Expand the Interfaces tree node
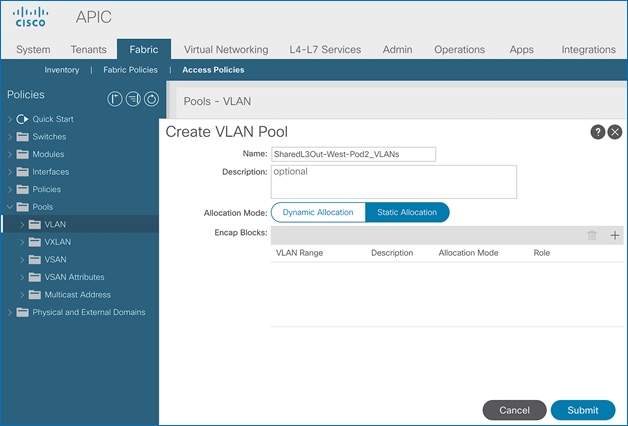The image size is (628, 426). click(x=10, y=172)
